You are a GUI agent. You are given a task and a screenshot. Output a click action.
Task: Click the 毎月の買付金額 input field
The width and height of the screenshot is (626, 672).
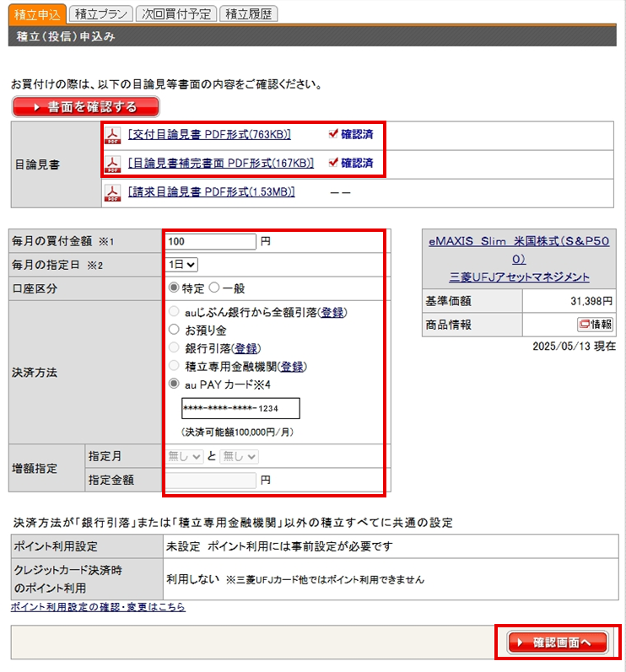211,242
